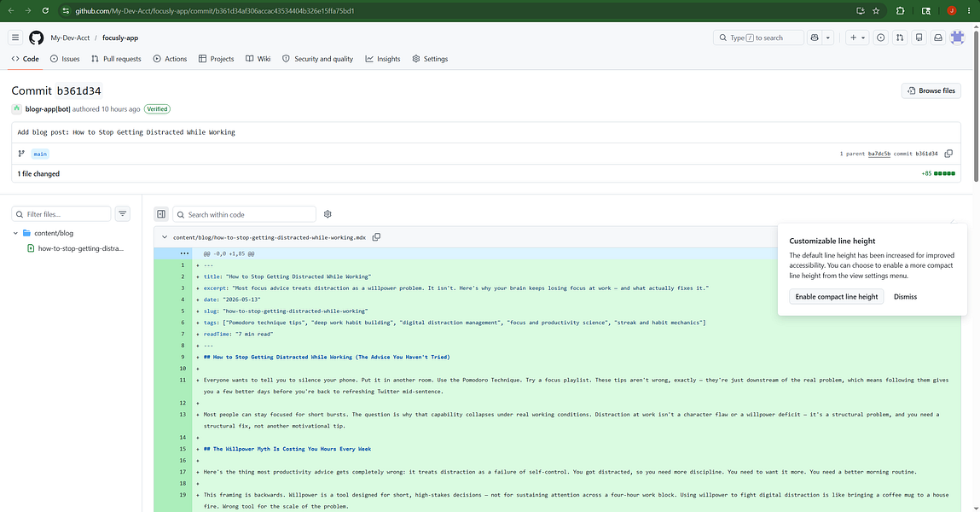This screenshot has height=512, width=980.
Task: Open the repository Settings tab
Action: point(430,59)
